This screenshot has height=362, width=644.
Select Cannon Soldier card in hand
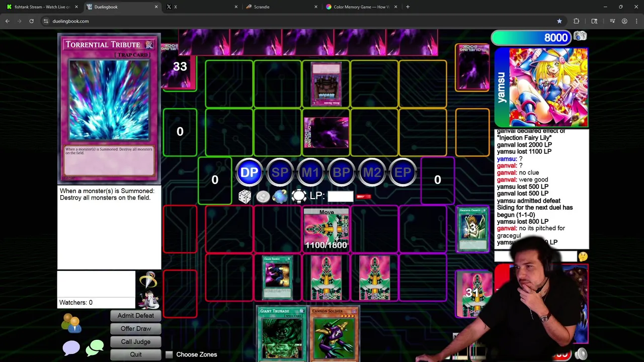(334, 334)
